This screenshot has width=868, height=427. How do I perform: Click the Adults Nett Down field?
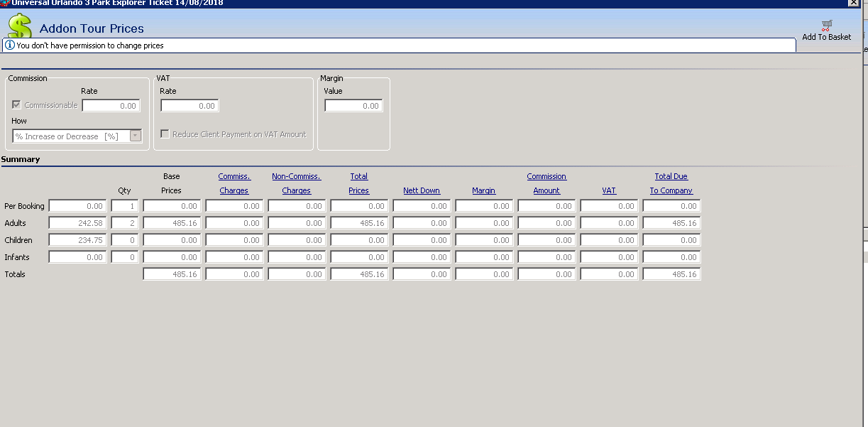coord(422,223)
